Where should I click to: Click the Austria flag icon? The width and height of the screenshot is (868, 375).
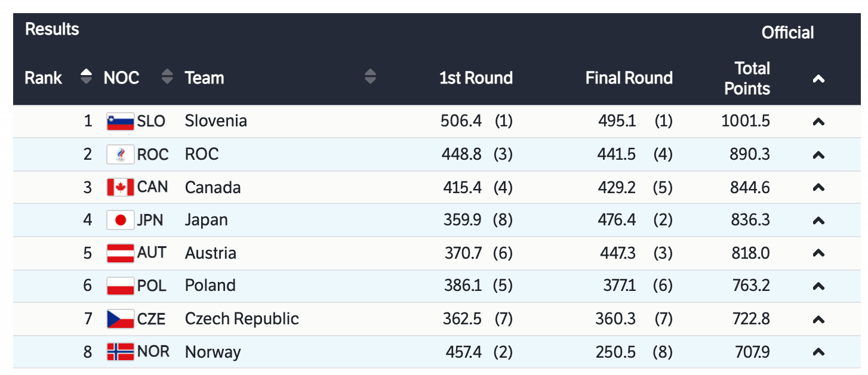(120, 253)
